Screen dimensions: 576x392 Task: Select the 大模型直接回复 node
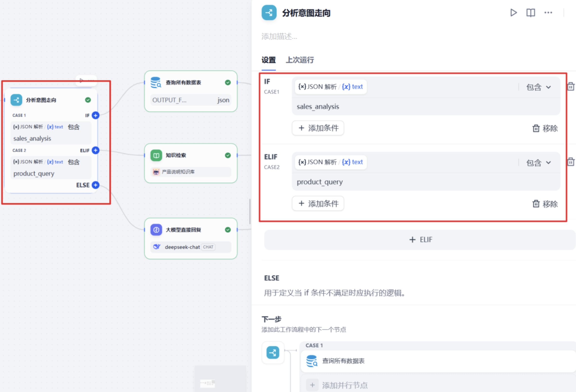coord(191,239)
